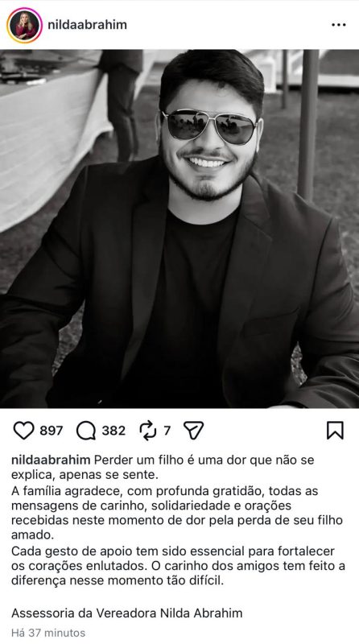View the 382 comments count
This screenshot has height=644, width=359.
(x=113, y=431)
